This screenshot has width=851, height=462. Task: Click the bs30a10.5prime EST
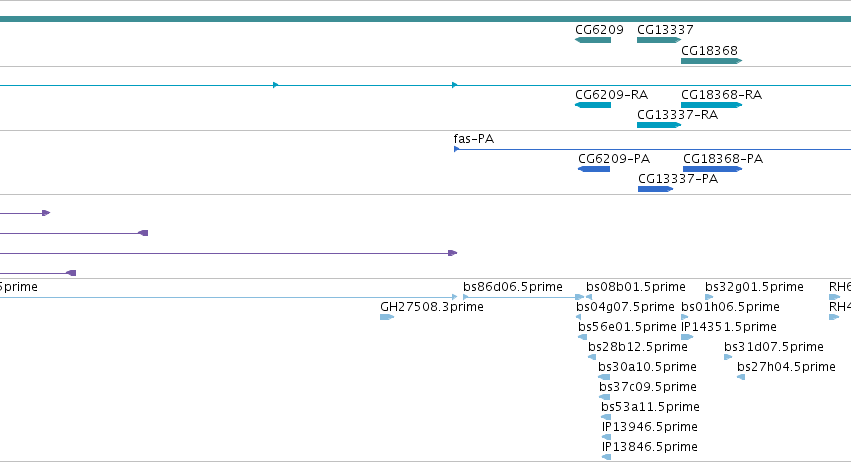[604, 377]
